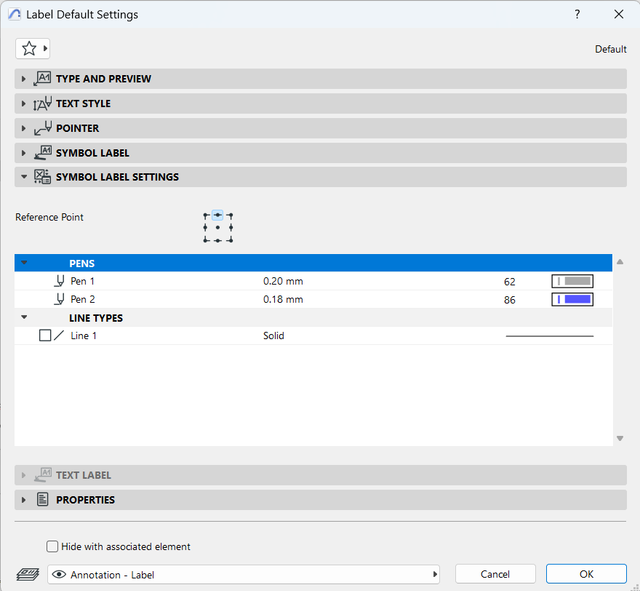Expand the Text Style panel arrow

pyautogui.click(x=23, y=104)
